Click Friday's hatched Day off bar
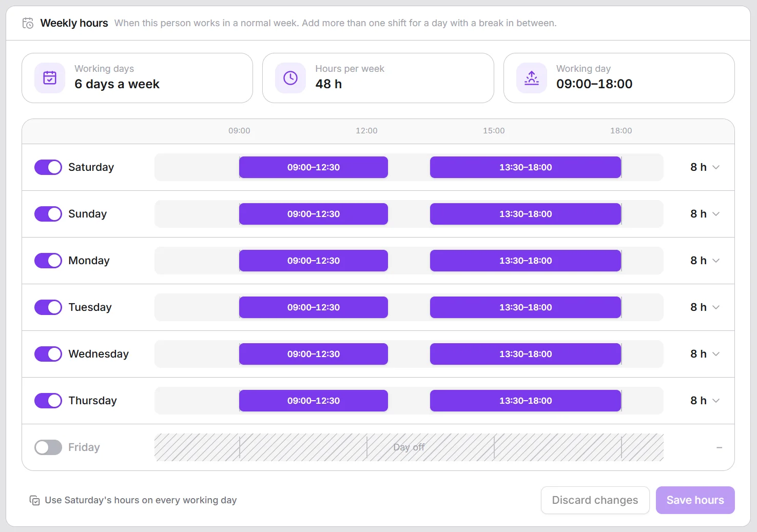Image resolution: width=757 pixels, height=532 pixels. click(x=409, y=447)
